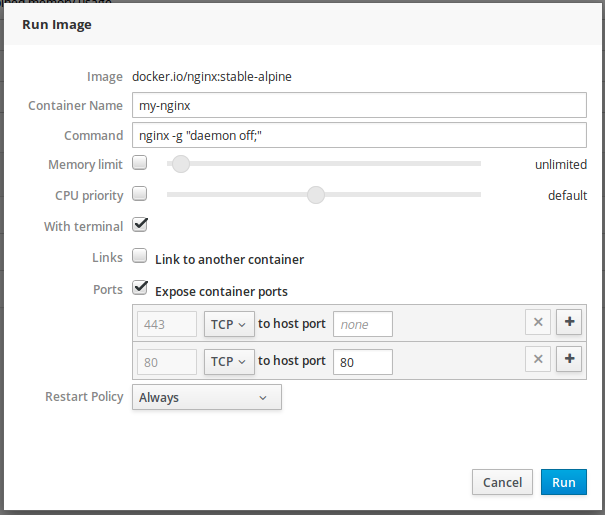
Task: Add a port row after port 80
Action: coord(569,360)
